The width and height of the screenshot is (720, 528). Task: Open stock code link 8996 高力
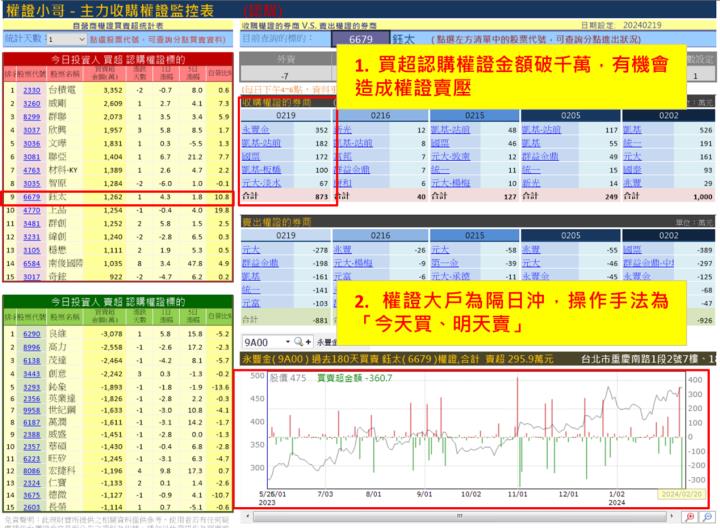(x=32, y=348)
